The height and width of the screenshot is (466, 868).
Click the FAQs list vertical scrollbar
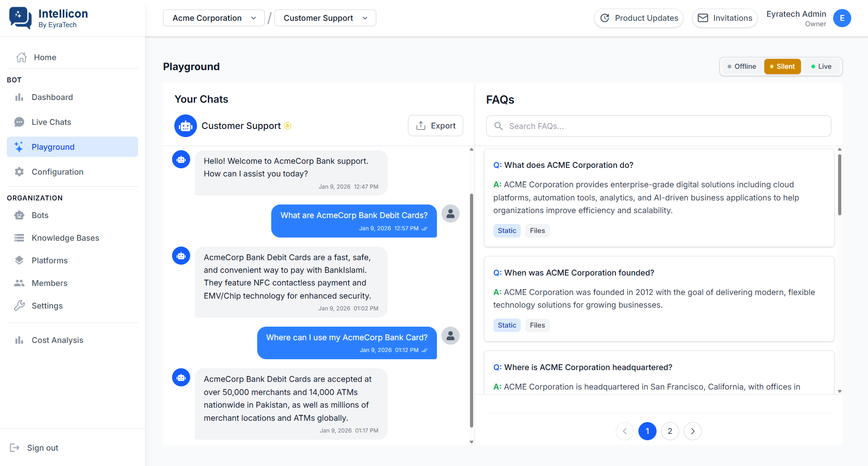tap(839, 185)
